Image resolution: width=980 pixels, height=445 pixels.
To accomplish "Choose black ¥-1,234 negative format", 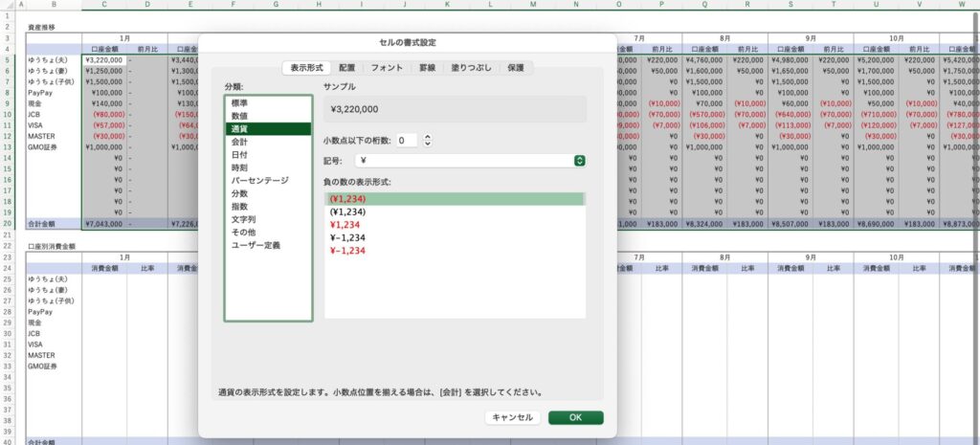I will point(348,236).
